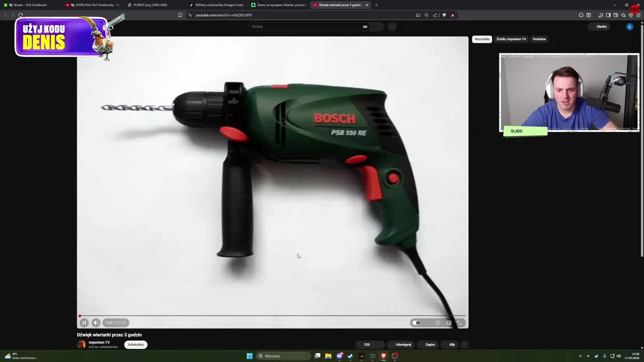Select the Źródło: Imperium TV chip

coord(511,39)
